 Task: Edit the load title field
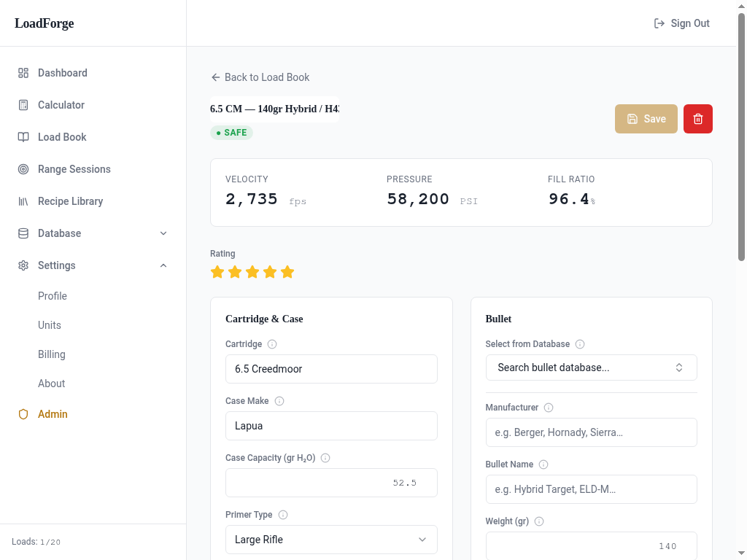tap(274, 109)
